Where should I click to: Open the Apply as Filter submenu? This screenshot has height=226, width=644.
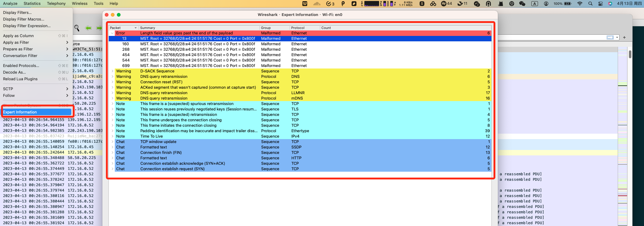[36, 43]
